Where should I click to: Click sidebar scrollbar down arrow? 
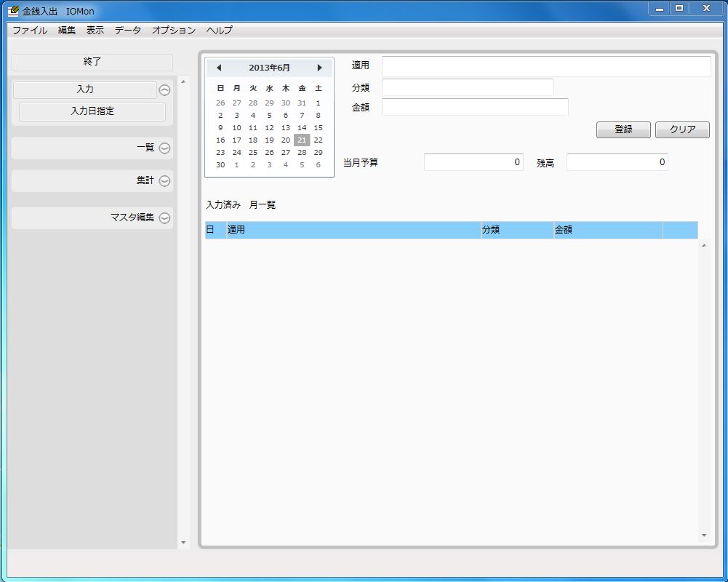[183, 543]
